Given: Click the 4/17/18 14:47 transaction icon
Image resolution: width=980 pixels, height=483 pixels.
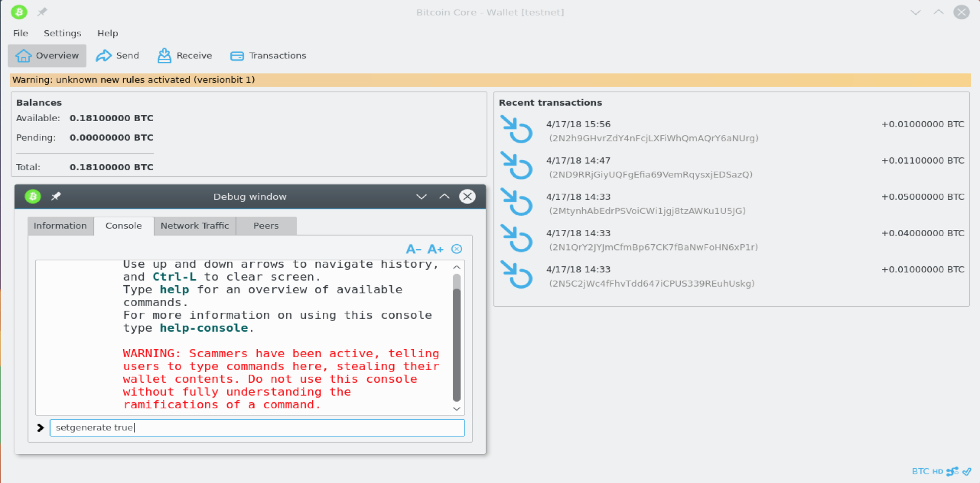Looking at the screenshot, I should tap(516, 166).
